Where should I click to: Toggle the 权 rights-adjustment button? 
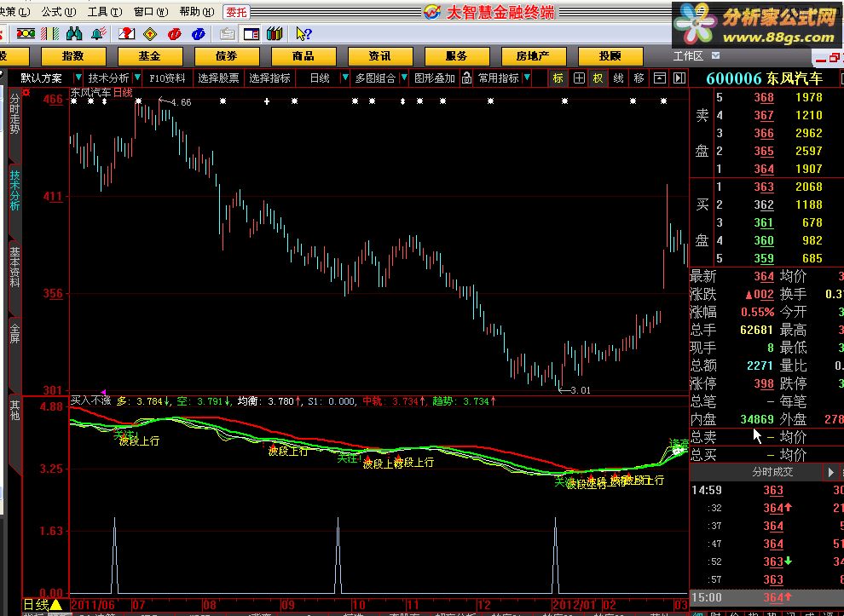[598, 78]
